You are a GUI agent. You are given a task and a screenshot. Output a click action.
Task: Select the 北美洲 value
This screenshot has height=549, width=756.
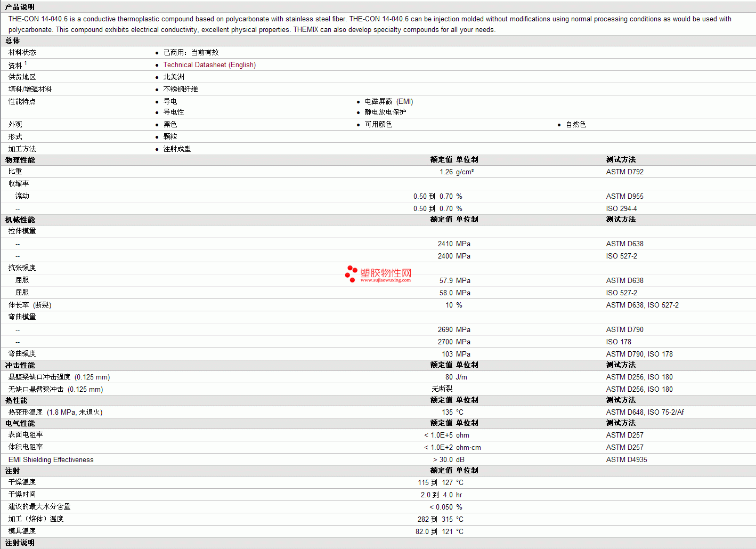[174, 77]
